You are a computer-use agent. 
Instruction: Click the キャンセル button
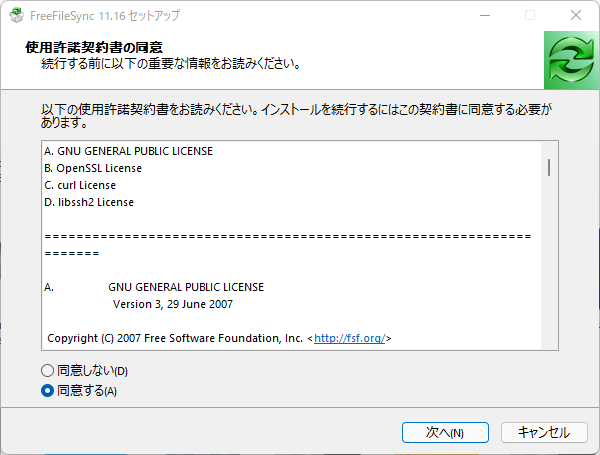544,432
